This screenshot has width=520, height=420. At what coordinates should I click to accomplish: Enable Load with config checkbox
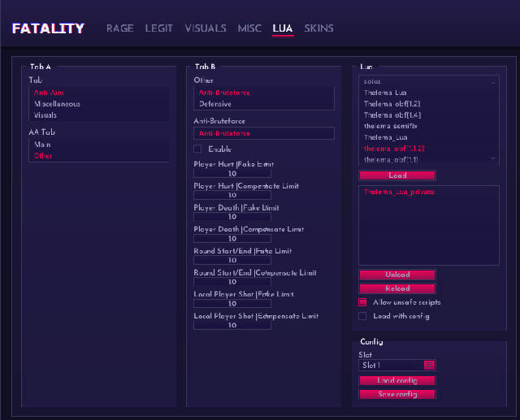tap(363, 316)
